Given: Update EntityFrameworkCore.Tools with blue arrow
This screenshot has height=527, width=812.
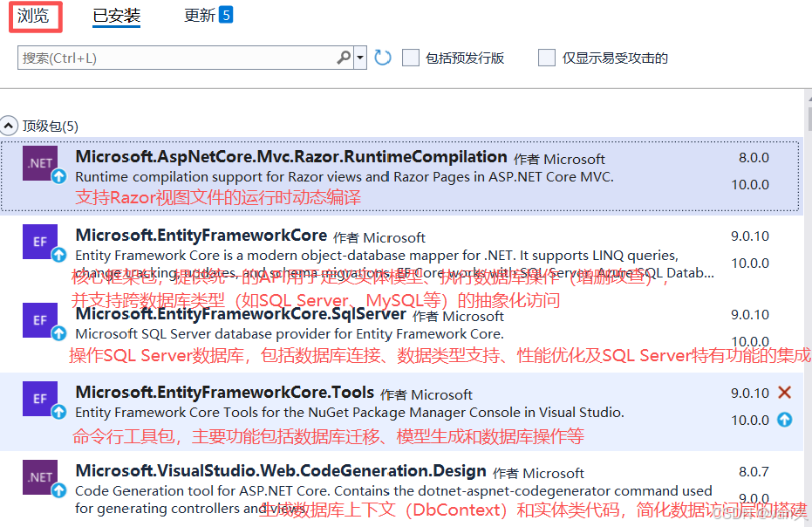Looking at the screenshot, I should click(x=785, y=420).
